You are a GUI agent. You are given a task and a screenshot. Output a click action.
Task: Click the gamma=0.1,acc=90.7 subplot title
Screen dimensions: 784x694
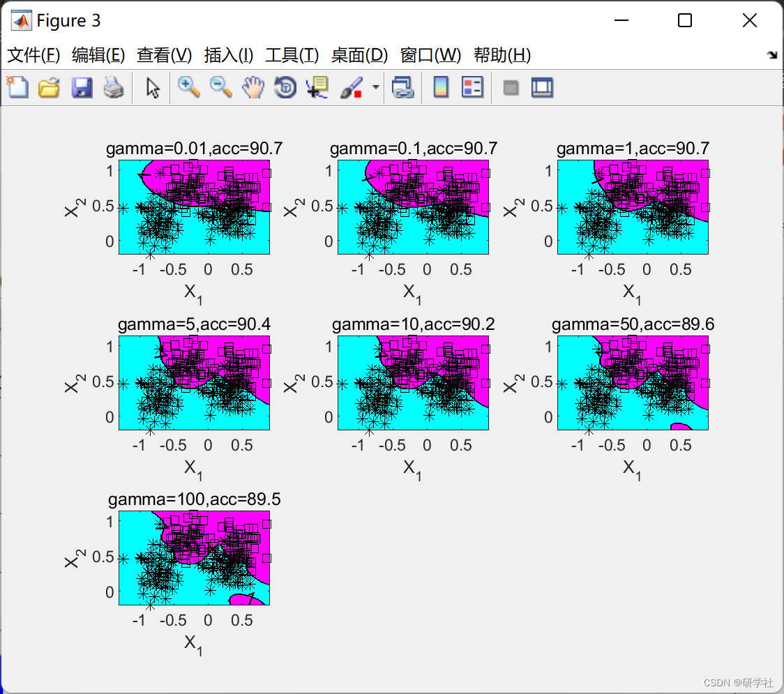click(414, 149)
